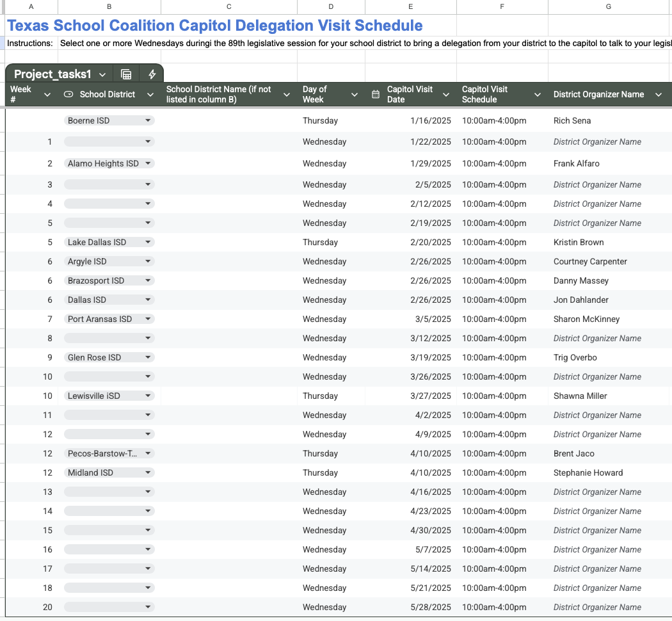The height and width of the screenshot is (621, 672).
Task: Click the Kristin Brown organizer cell
Action: point(610,242)
